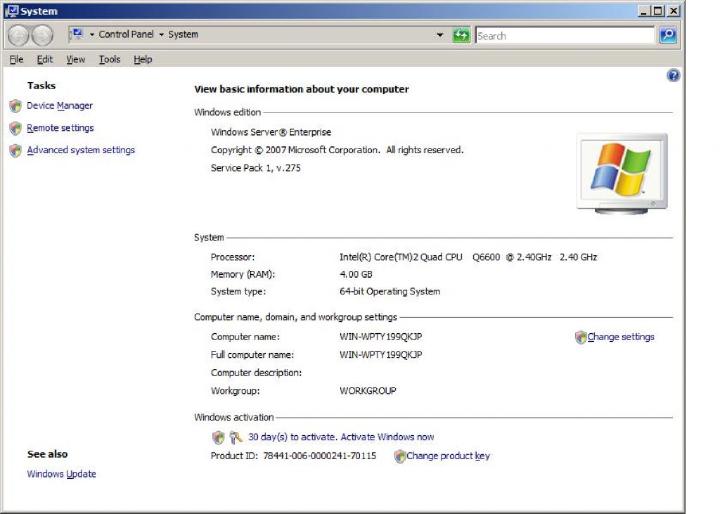The image size is (720, 514).
Task: Focus the Search input field
Action: (x=565, y=35)
